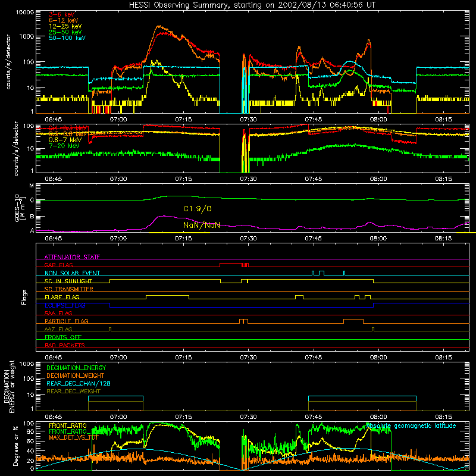The image size is (476, 476).
Task: Click the green 25-50 keV legend label
Action: (x=65, y=32)
